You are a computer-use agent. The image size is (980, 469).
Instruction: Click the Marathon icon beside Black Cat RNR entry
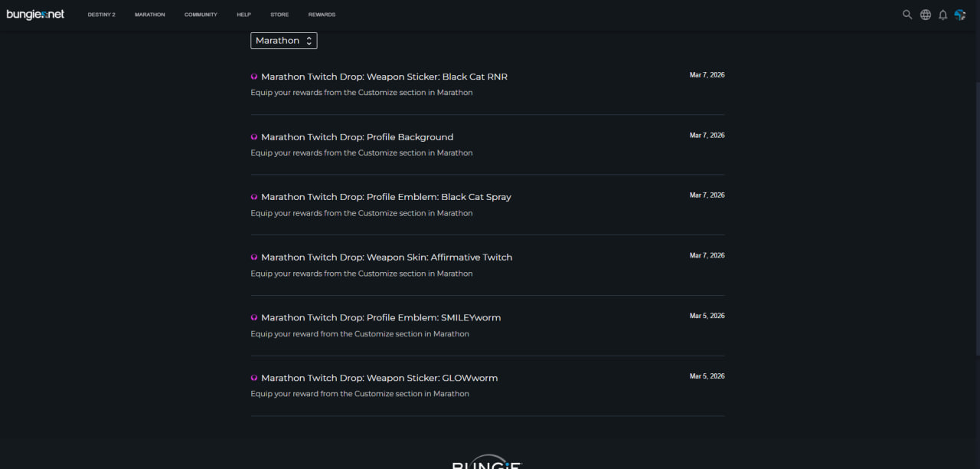point(254,77)
